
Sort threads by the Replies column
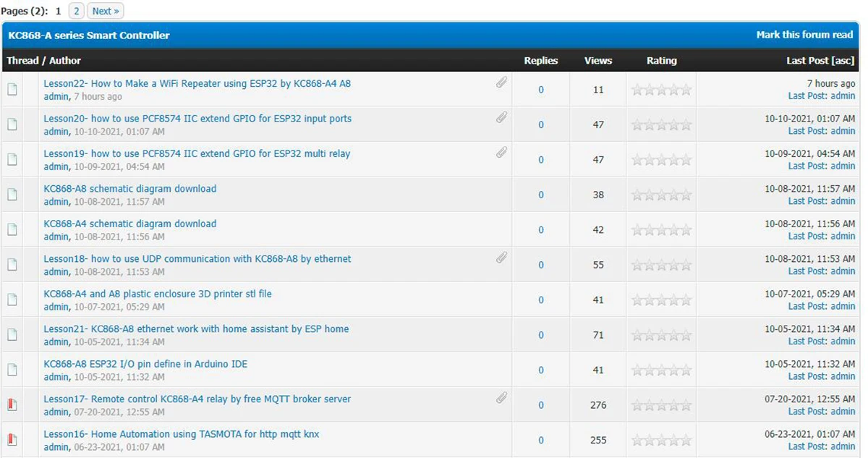[540, 61]
